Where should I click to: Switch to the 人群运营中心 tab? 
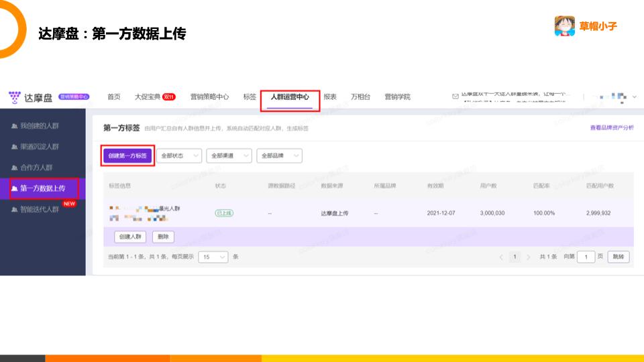point(290,97)
